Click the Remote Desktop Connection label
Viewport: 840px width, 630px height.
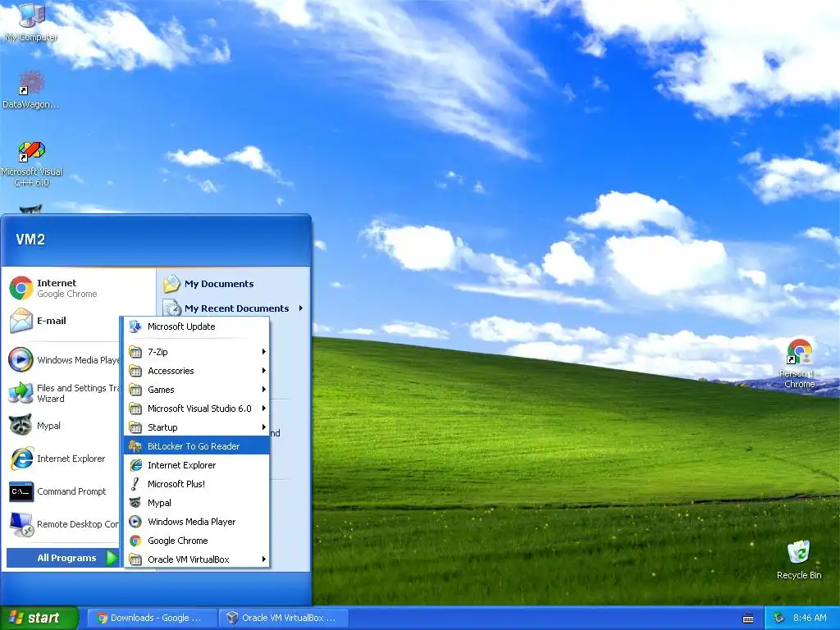(x=78, y=524)
